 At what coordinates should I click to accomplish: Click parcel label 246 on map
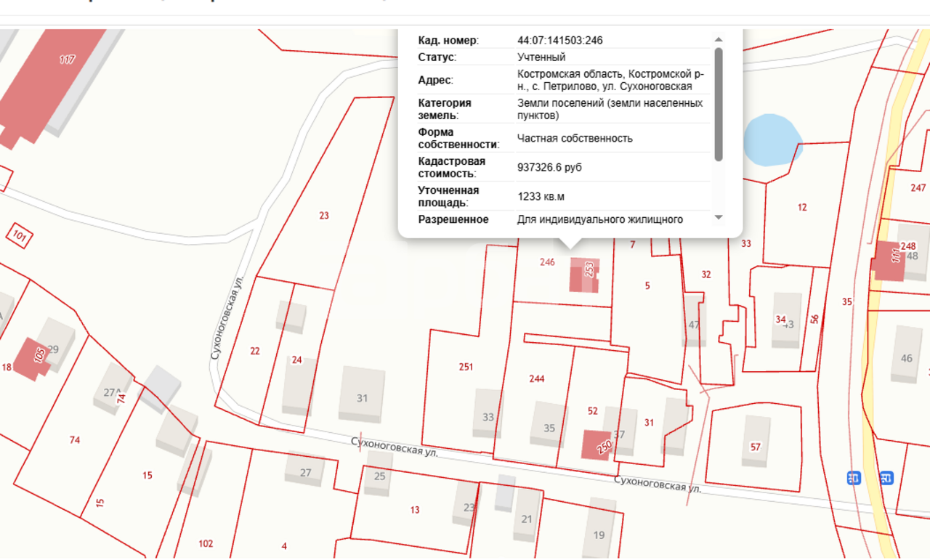pos(547,262)
